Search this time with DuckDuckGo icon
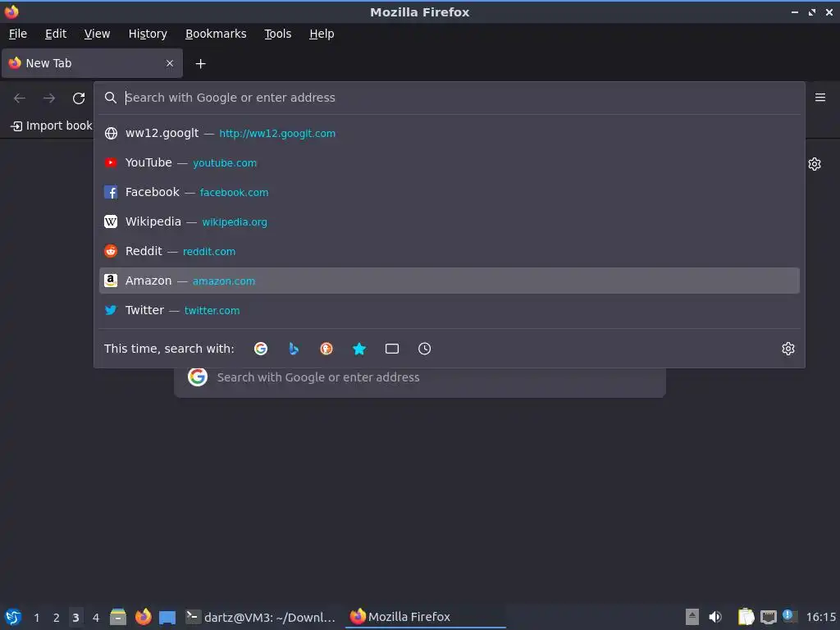The image size is (840, 630). point(326,349)
